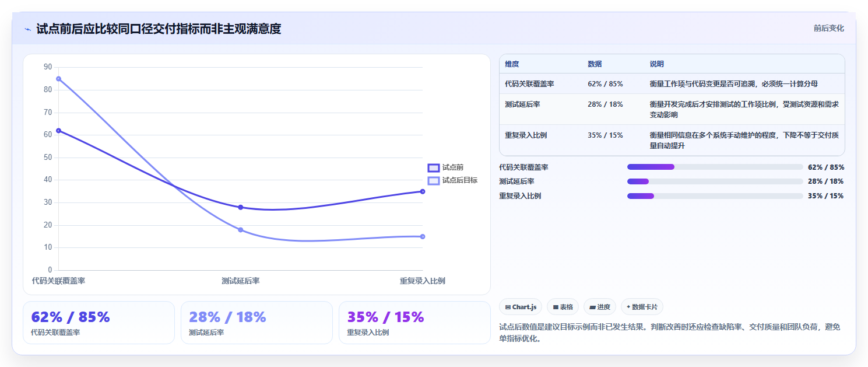Click the icon inside the 表格 chip
The height and width of the screenshot is (367, 868).
click(x=556, y=307)
